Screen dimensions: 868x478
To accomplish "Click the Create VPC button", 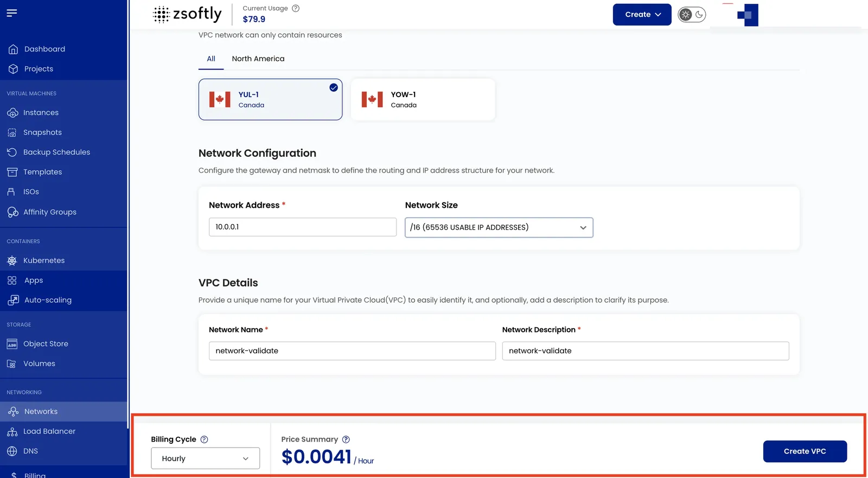I will tap(805, 451).
